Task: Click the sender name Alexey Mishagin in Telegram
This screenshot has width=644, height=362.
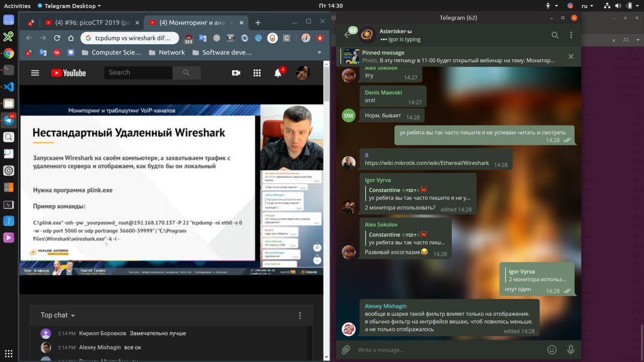Action: [x=386, y=306]
